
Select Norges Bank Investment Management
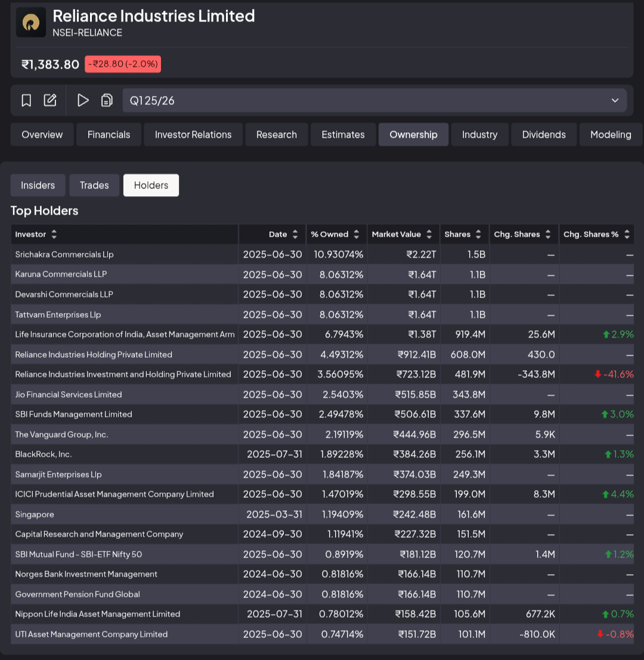click(x=86, y=575)
